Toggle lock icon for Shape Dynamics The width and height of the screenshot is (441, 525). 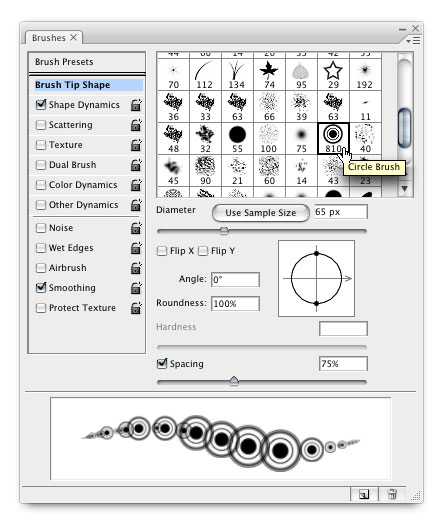pos(136,105)
